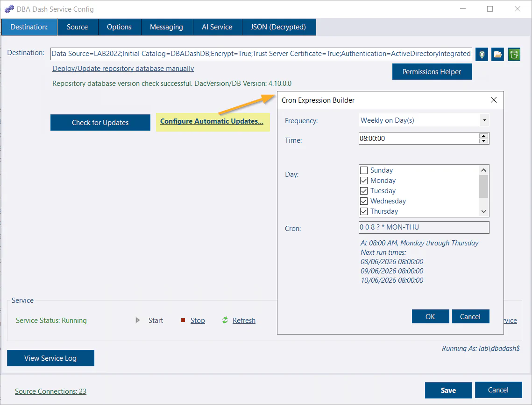
Task: Uncheck the Wednesday checkbox
Action: coord(364,201)
